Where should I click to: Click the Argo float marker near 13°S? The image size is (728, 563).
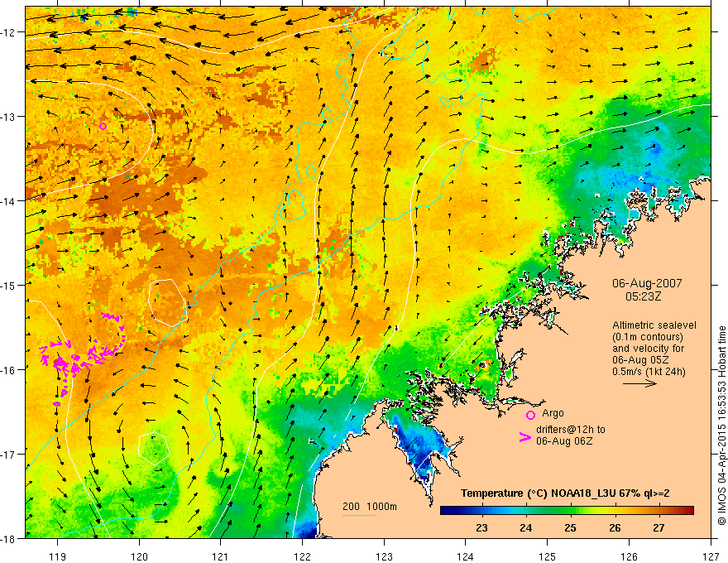[103, 126]
